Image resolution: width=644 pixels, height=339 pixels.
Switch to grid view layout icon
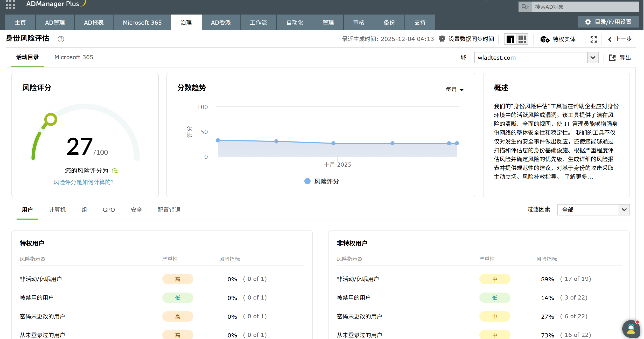click(x=522, y=39)
